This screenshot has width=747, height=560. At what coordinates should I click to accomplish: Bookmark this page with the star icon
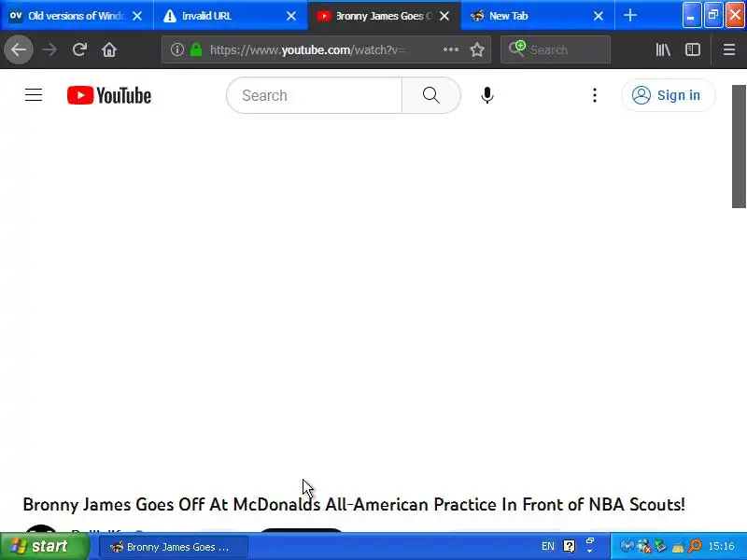pyautogui.click(x=477, y=49)
